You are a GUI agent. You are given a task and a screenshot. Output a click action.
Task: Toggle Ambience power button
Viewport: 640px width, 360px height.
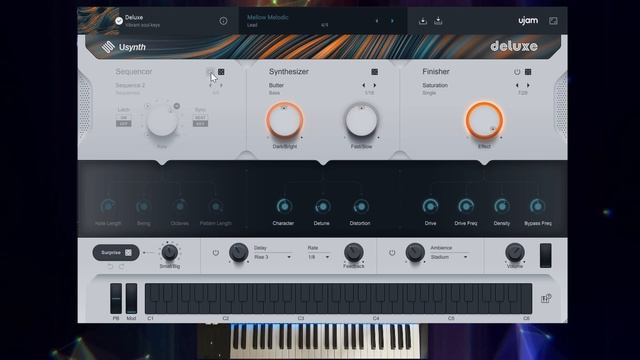[392, 253]
